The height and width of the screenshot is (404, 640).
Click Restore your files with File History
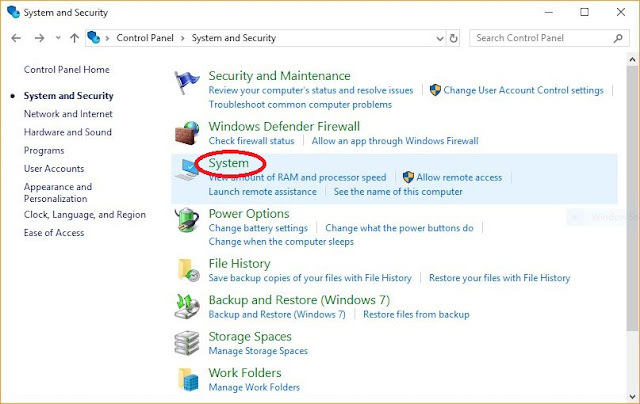[x=500, y=278]
